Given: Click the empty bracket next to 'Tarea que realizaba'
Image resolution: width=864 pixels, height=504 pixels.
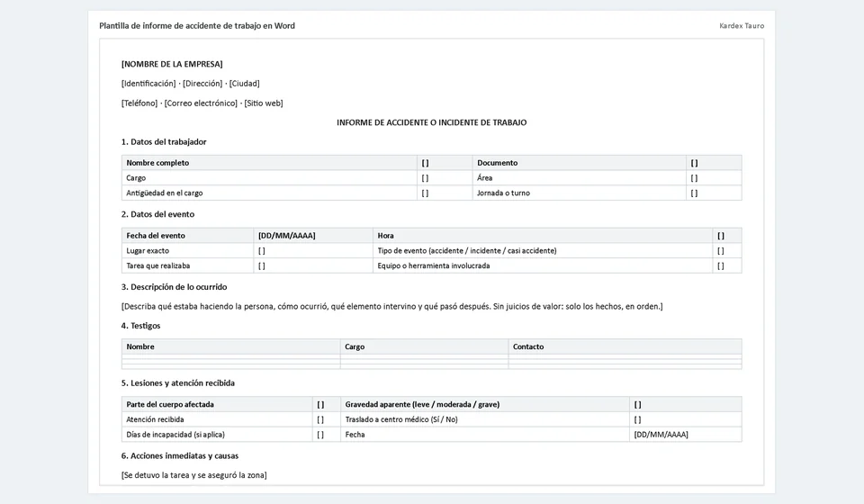Looking at the screenshot, I should pos(262,266).
